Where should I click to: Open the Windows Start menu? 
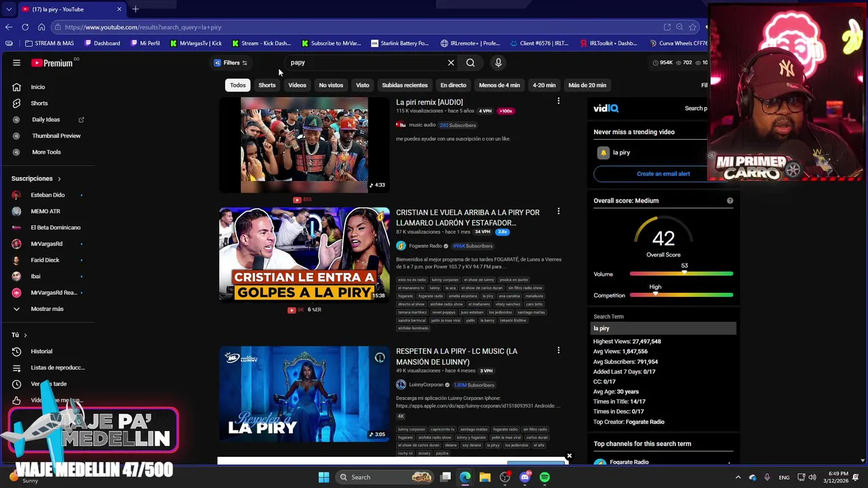point(323,477)
